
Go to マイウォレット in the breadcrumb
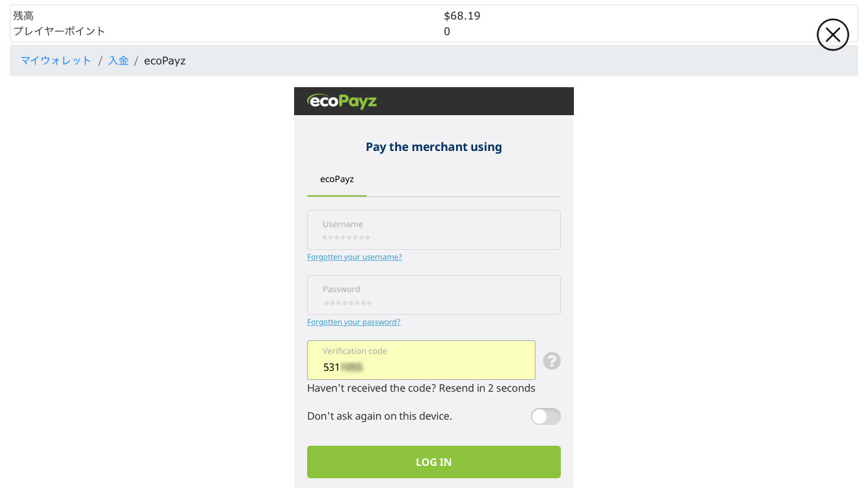56,61
